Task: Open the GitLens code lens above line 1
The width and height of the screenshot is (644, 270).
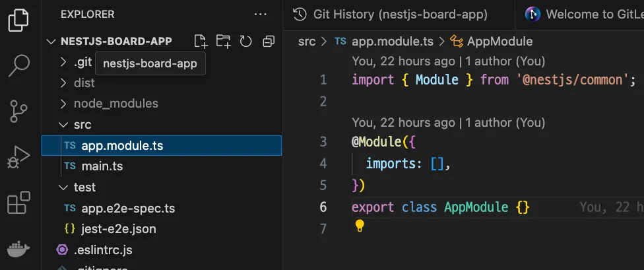Action: pos(448,61)
